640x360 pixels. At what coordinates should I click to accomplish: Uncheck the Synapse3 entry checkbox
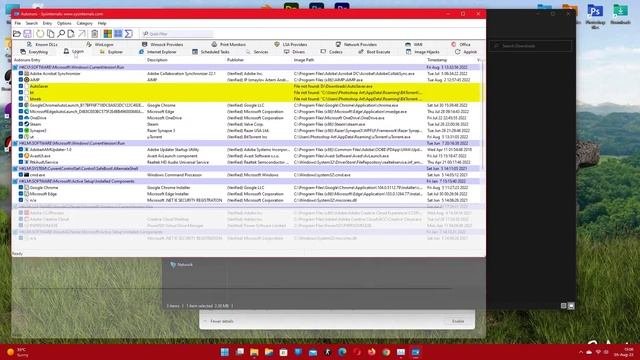tap(21, 130)
